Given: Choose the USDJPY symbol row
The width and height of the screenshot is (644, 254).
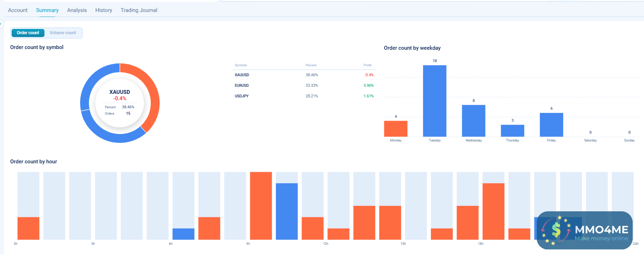Looking at the screenshot, I should [x=242, y=96].
